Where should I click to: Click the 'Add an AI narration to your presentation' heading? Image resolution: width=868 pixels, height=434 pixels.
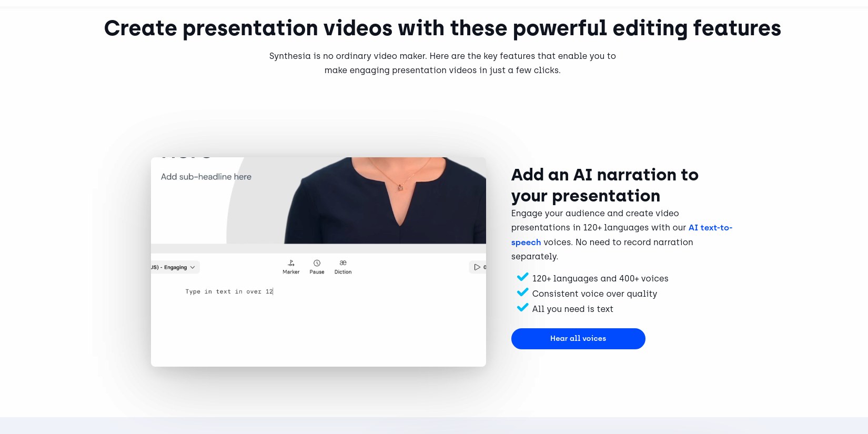click(605, 185)
